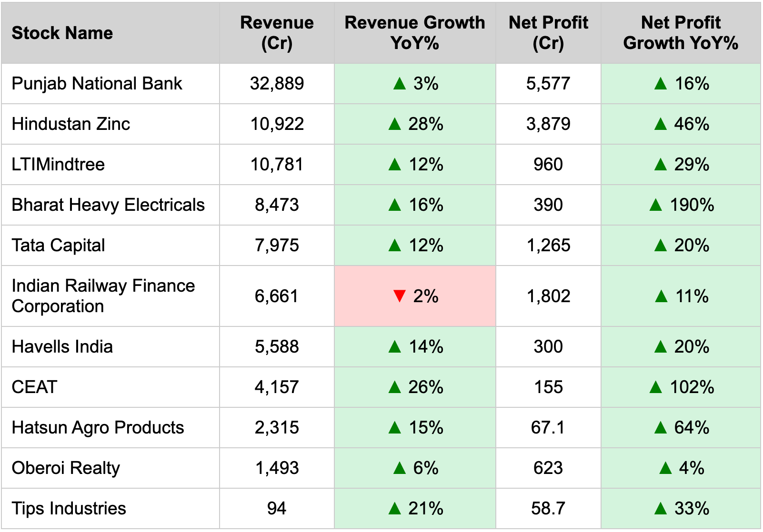Click net profit value 390
This screenshot has width=763, height=532.
(548, 205)
